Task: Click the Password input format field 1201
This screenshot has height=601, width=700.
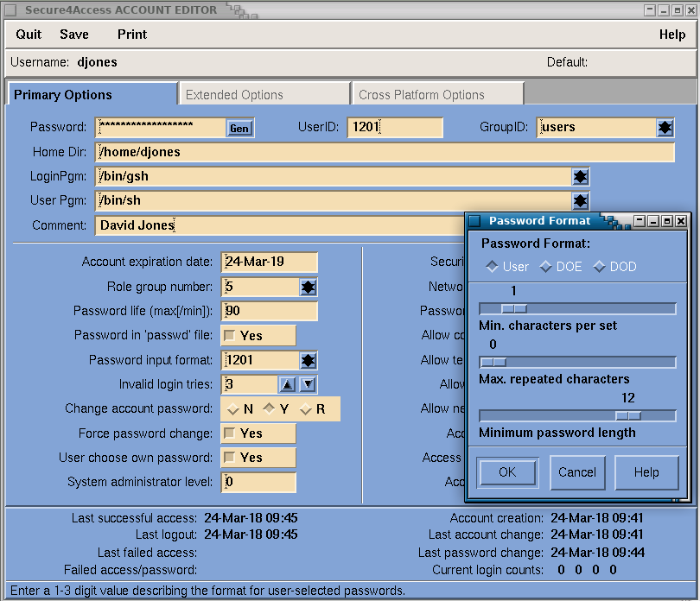Action: (x=260, y=360)
